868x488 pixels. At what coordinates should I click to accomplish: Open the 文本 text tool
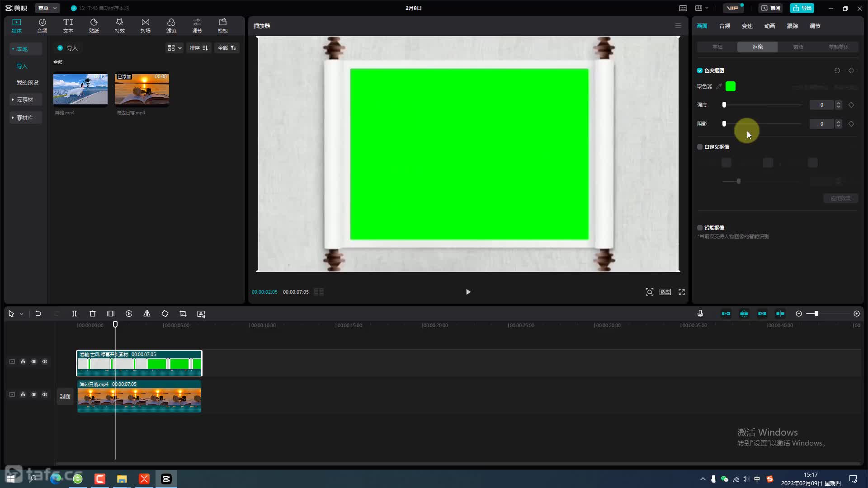(68, 25)
